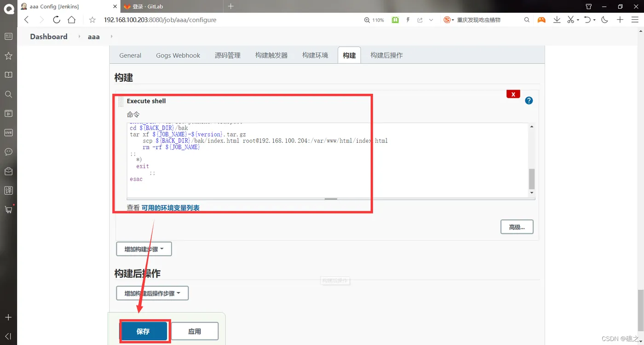Click the plus icon in browser toolbar
This screenshot has width=644, height=345.
pos(620,20)
